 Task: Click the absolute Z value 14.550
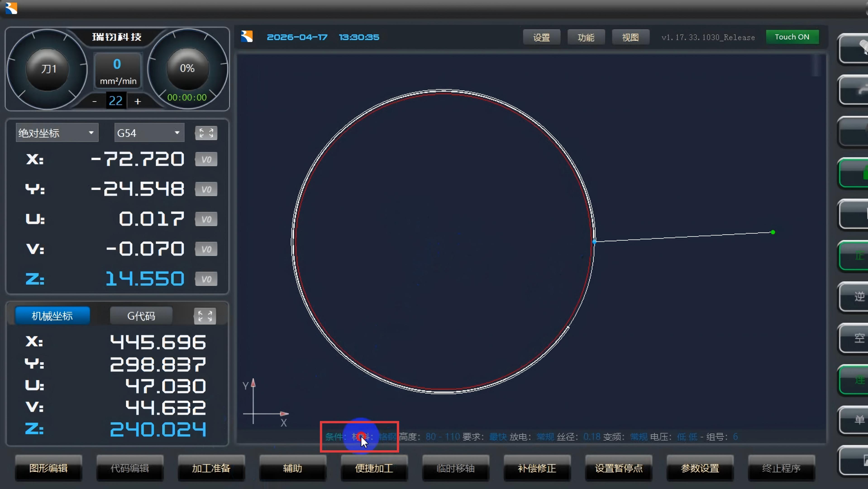coord(145,279)
